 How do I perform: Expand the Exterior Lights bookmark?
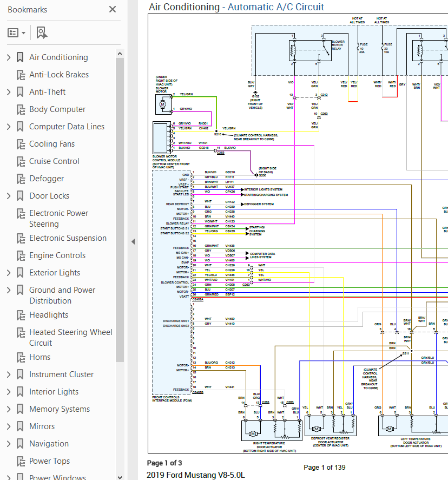tap(8, 273)
